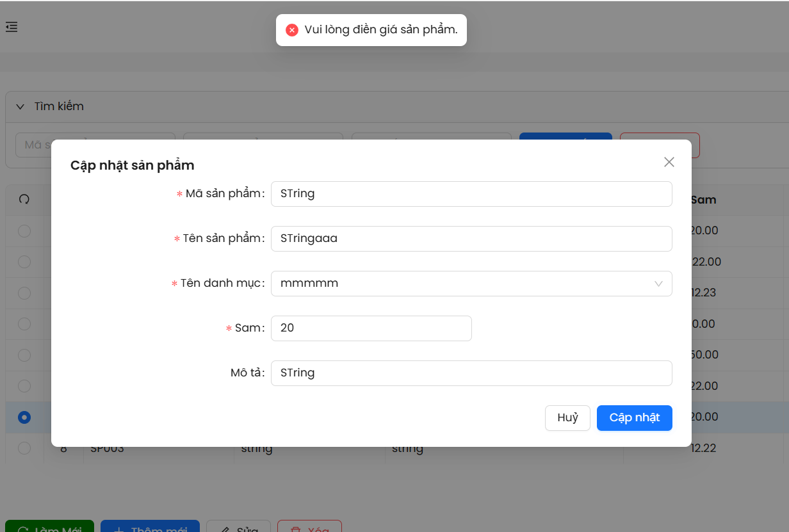The width and height of the screenshot is (789, 532).
Task: Click the plus icon on Thêm mới
Action: point(118,529)
